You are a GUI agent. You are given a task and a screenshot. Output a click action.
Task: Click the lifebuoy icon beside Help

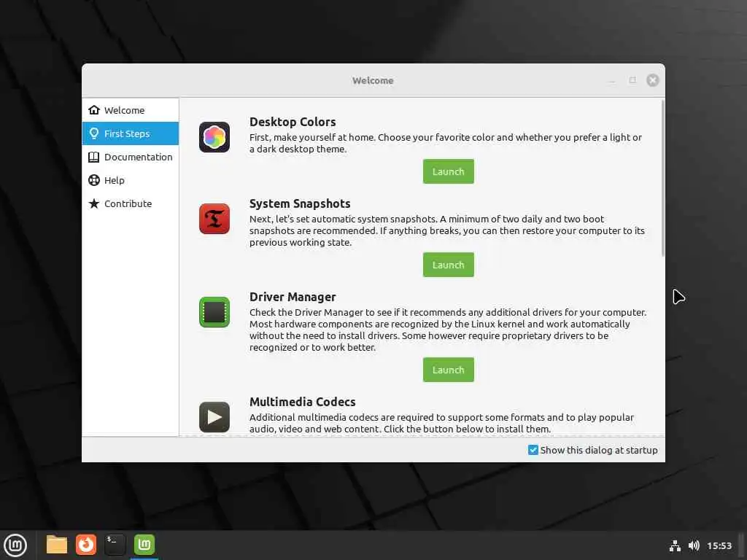tap(94, 180)
